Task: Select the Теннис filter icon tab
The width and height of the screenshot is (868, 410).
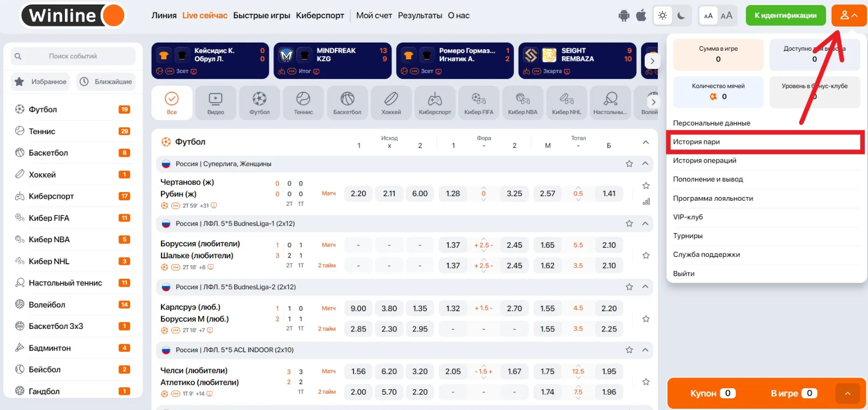Action: pyautogui.click(x=303, y=103)
